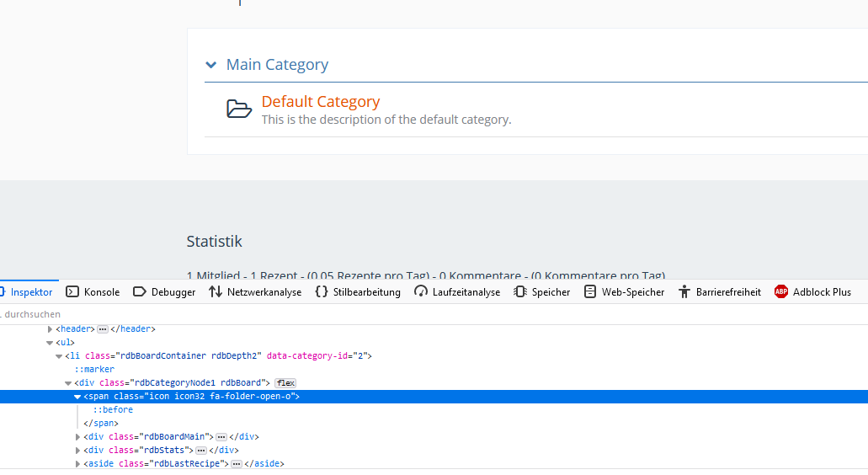
Task: Expand the header element node
Action: 51,329
